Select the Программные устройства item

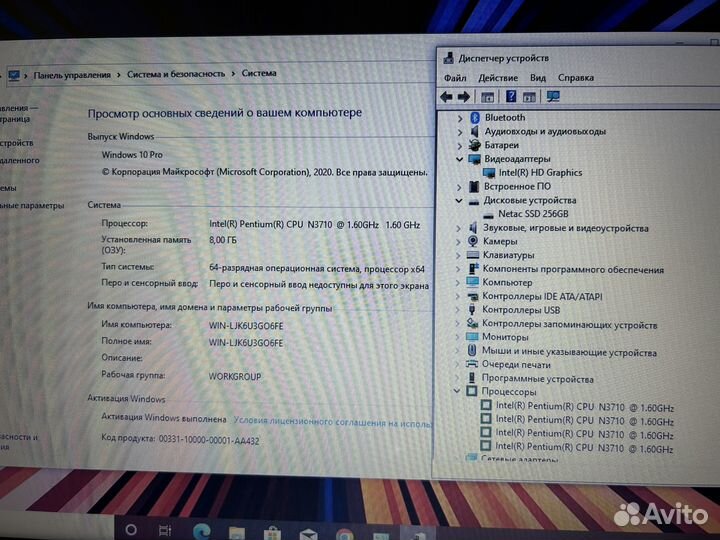(537, 379)
